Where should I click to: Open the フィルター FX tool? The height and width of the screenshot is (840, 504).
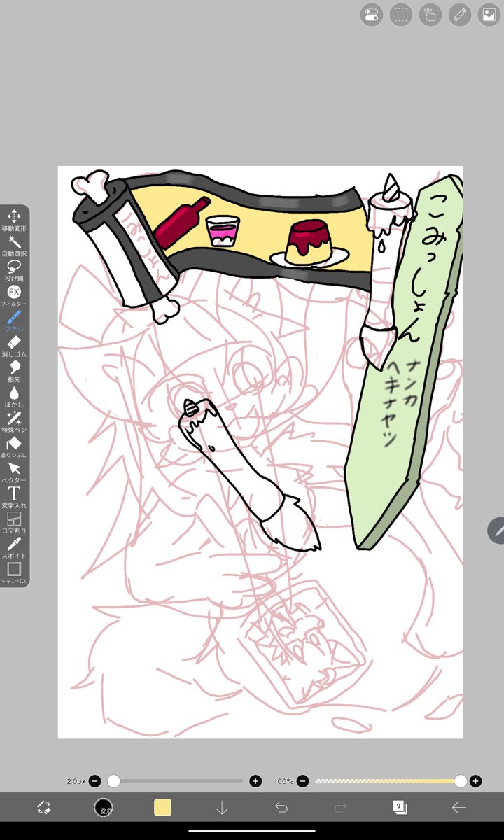(x=14, y=295)
